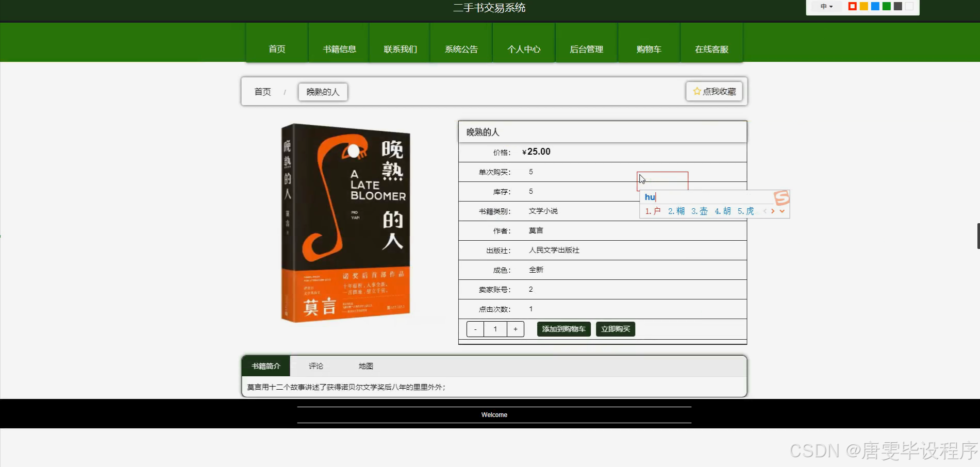This screenshot has height=467, width=980.
Task: Open the 中 language dropdown
Action: (x=826, y=7)
